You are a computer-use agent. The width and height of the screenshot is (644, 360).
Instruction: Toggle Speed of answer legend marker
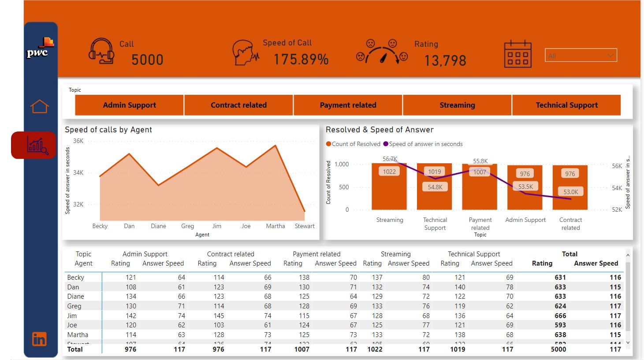[x=386, y=144]
